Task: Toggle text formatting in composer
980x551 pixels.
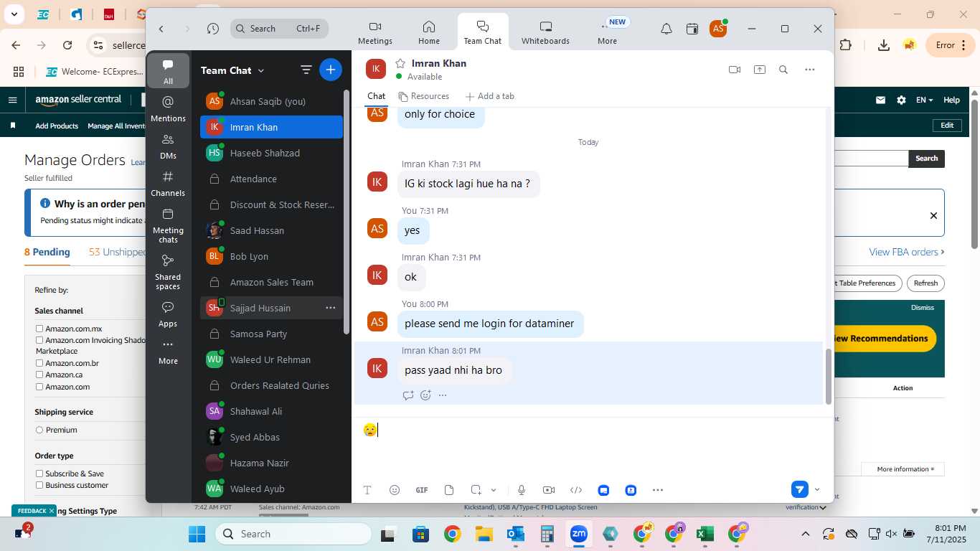Action: [x=367, y=490]
